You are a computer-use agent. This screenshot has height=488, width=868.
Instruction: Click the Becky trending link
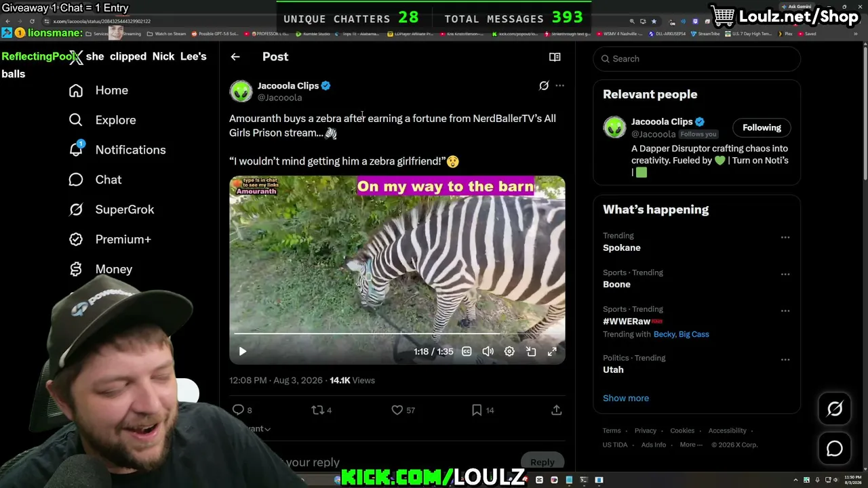click(665, 334)
